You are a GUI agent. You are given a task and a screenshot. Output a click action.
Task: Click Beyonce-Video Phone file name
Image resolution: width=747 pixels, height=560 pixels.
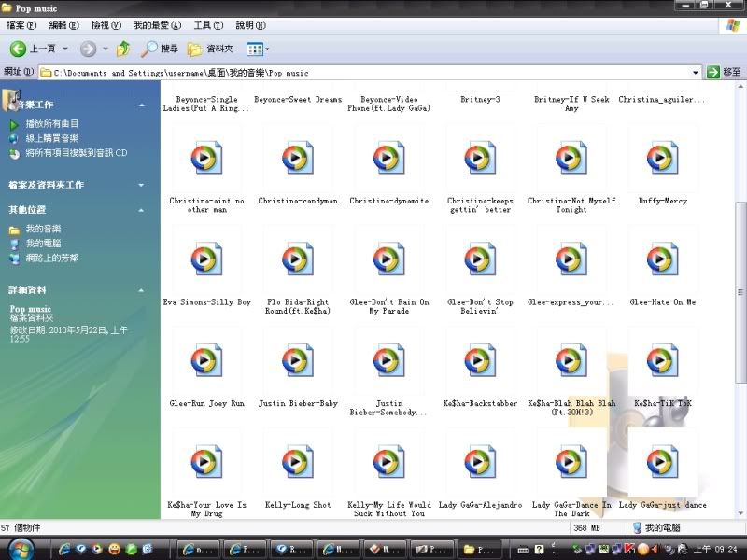(x=389, y=104)
